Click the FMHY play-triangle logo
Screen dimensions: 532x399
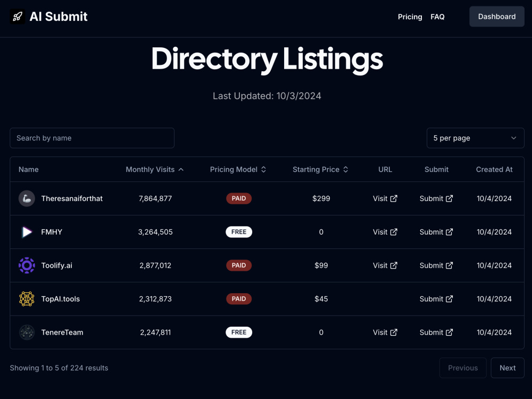(27, 232)
